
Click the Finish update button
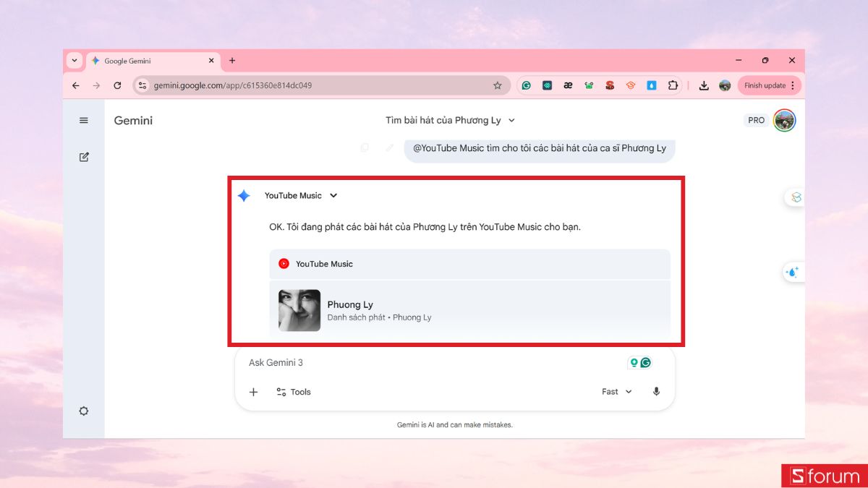click(x=769, y=85)
